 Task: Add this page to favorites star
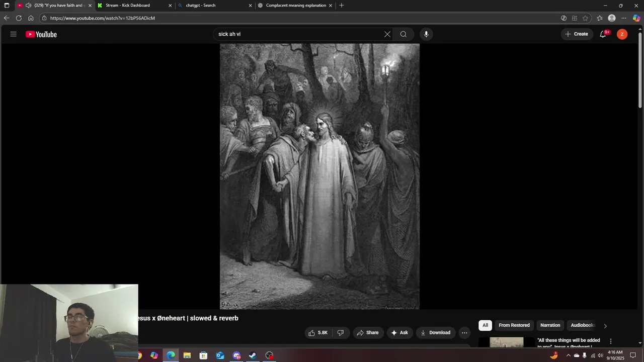click(x=586, y=18)
